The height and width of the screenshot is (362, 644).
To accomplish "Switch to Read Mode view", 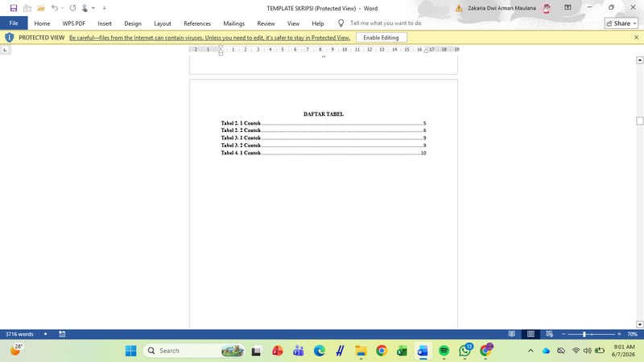I will tap(512, 334).
